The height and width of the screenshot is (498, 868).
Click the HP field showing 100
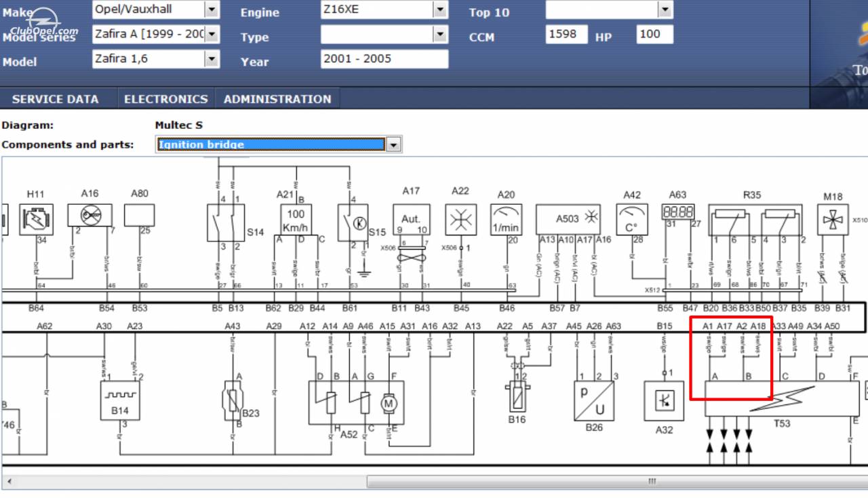point(654,34)
